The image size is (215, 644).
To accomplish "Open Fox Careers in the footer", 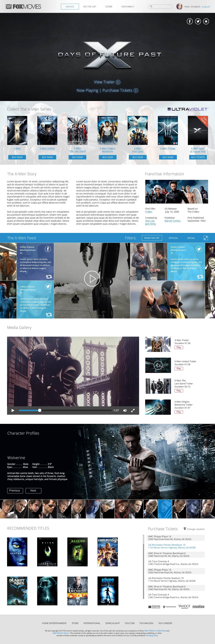I will (165, 623).
